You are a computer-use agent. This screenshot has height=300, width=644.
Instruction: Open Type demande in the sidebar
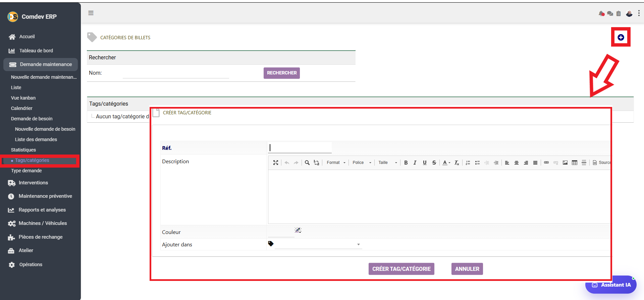[26, 171]
